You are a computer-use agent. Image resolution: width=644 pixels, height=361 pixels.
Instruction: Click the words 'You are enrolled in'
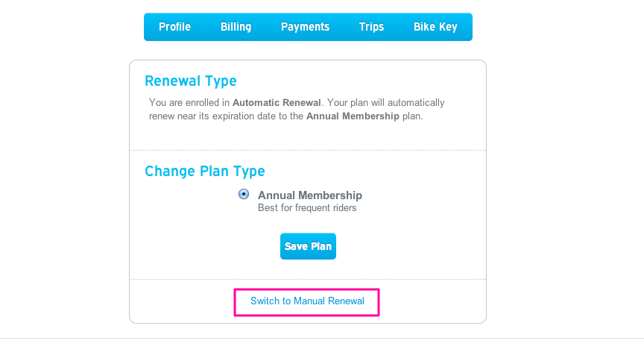tap(189, 102)
